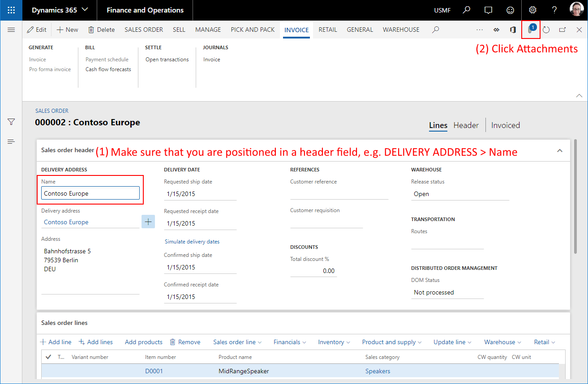
Task: Click the Simulate delivery dates link
Action: click(x=192, y=242)
